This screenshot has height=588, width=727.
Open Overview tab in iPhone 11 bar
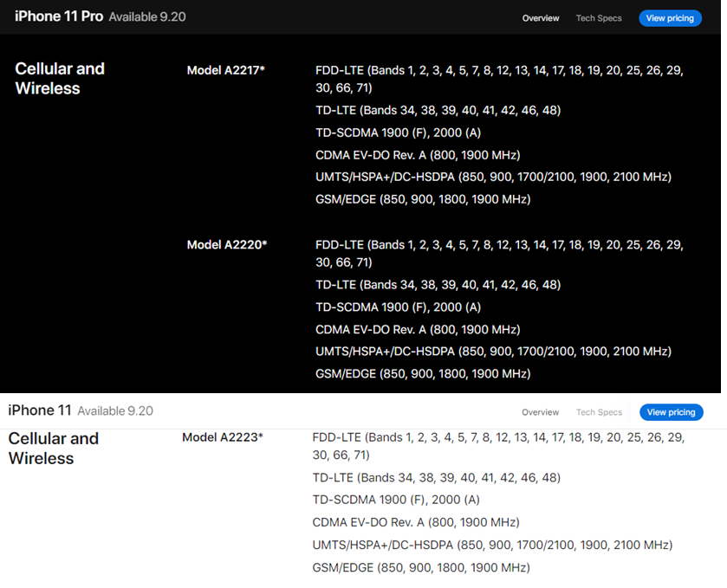540,412
